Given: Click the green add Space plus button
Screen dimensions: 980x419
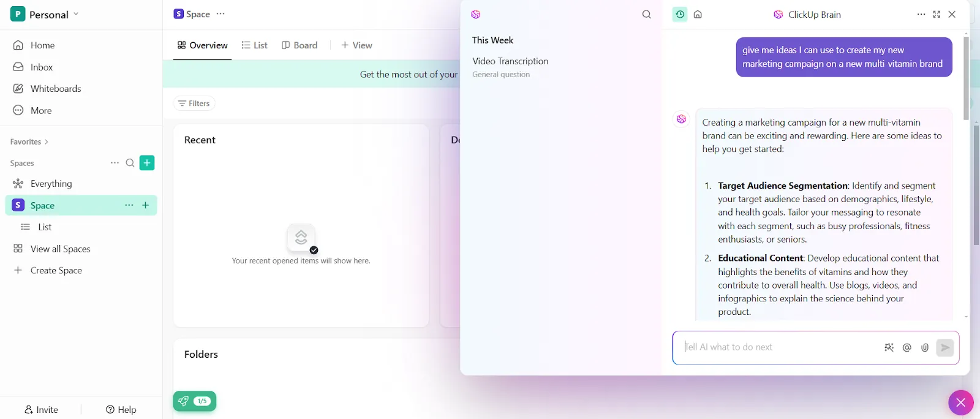Looking at the screenshot, I should [147, 163].
